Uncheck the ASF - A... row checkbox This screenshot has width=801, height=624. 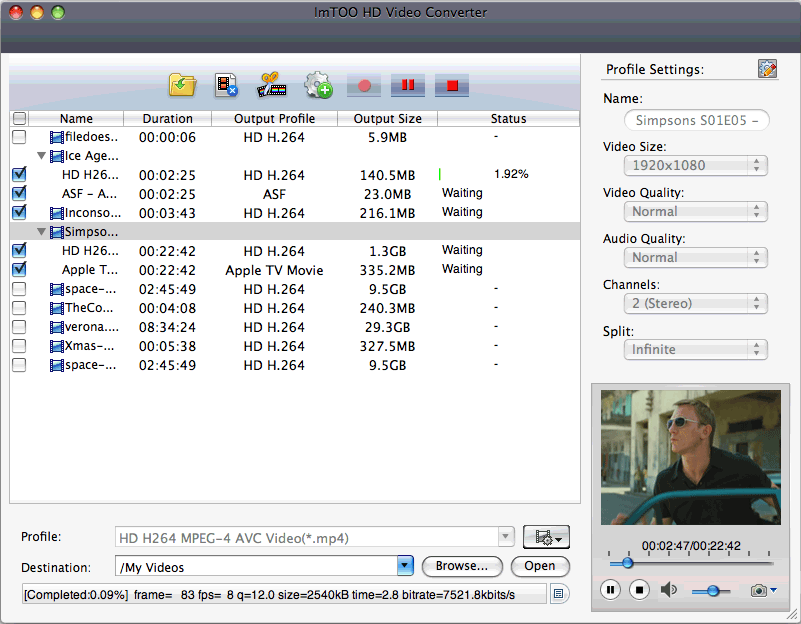(x=19, y=194)
